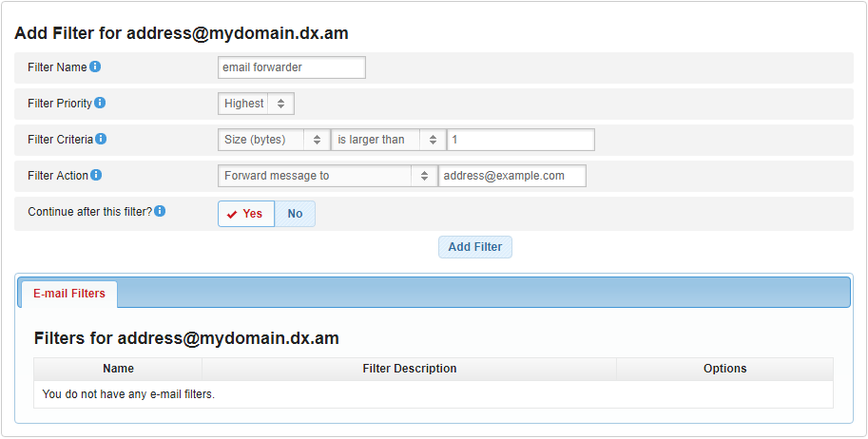The height and width of the screenshot is (439, 868).
Task: Open the help icon next to Filter Criteria
Action: (101, 139)
